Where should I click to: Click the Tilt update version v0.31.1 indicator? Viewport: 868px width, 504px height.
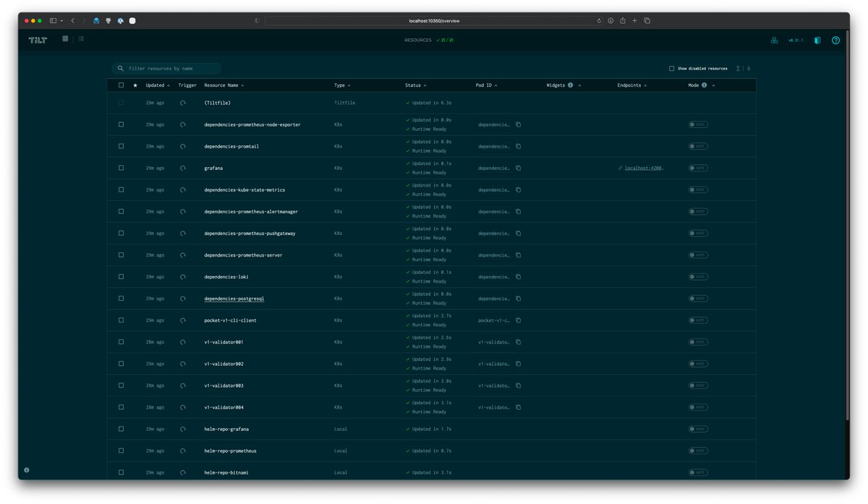(x=796, y=40)
